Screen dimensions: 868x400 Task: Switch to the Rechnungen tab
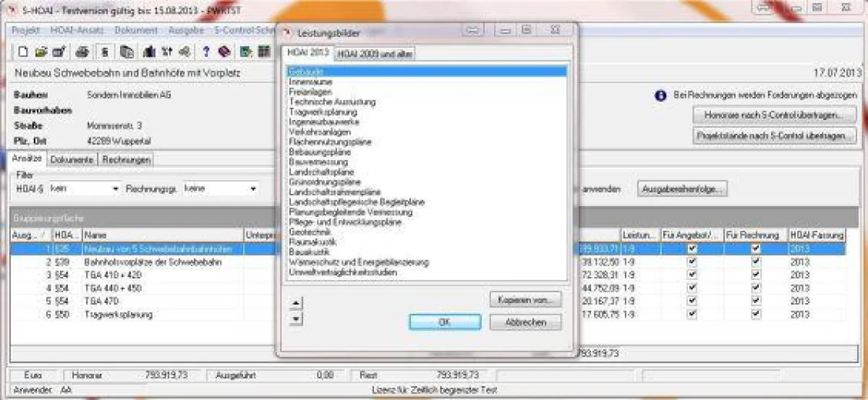[x=126, y=159]
